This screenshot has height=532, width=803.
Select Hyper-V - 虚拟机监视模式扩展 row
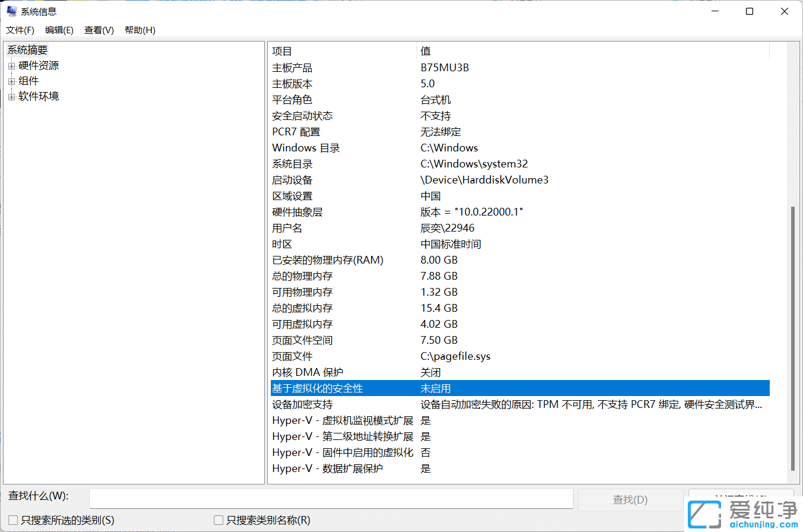click(520, 420)
